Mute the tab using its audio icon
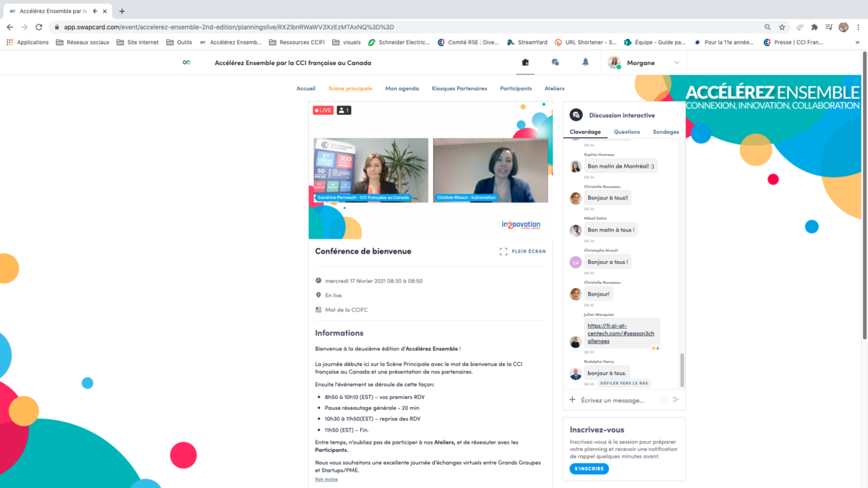This screenshot has height=488, width=868. point(95,11)
